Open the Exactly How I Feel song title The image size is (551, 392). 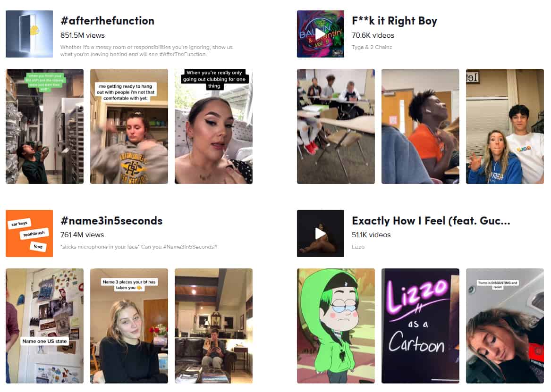coord(431,220)
